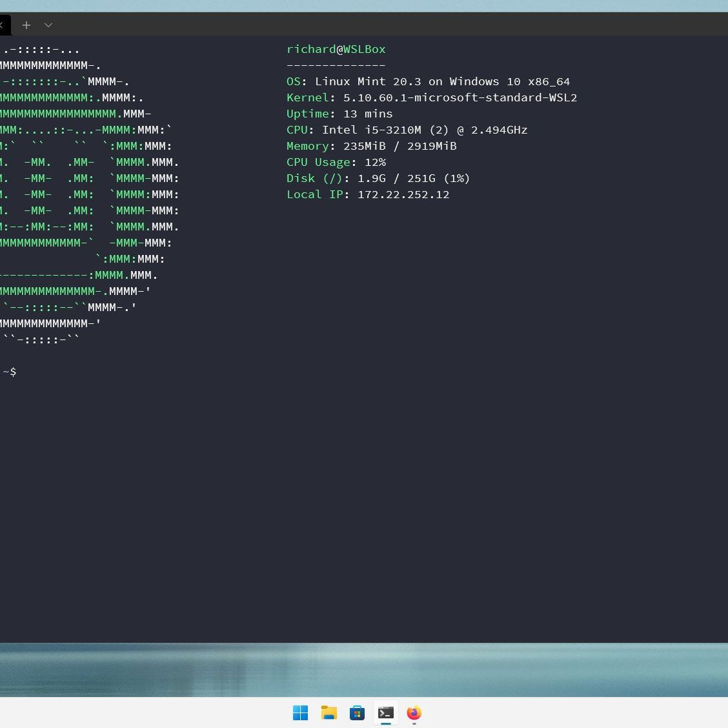Click the Local IP address 172.22.252.12

click(403, 194)
